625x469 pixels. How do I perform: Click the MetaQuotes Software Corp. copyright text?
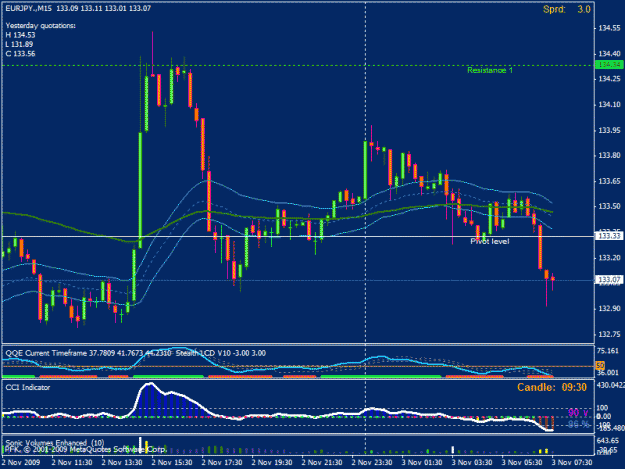(84, 449)
